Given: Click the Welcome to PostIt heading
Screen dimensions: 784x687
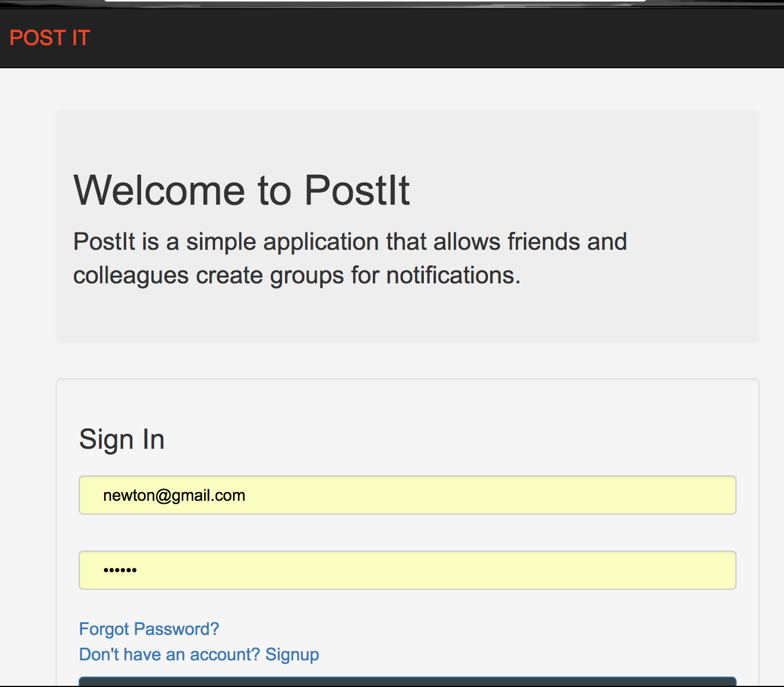Looking at the screenshot, I should (x=242, y=190).
